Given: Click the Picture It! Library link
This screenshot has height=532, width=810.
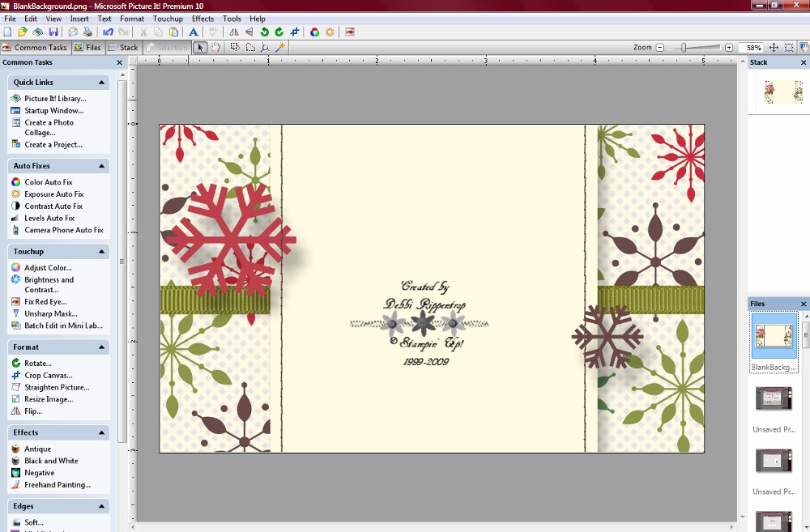Looking at the screenshot, I should 55,98.
